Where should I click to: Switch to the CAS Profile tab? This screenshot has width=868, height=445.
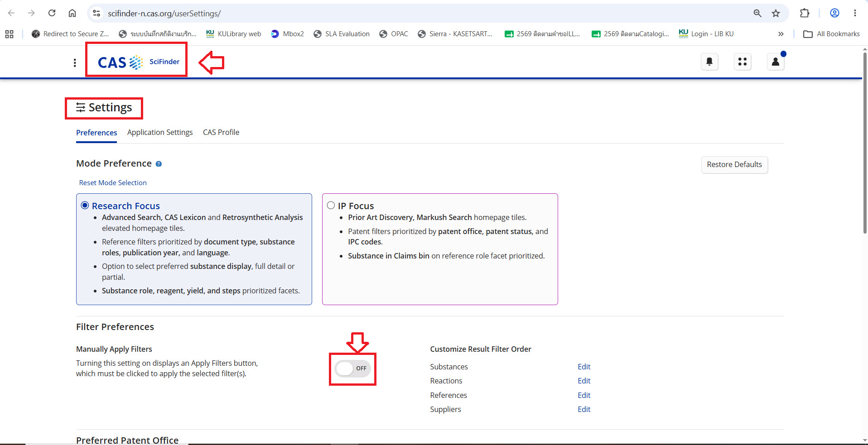click(x=221, y=132)
